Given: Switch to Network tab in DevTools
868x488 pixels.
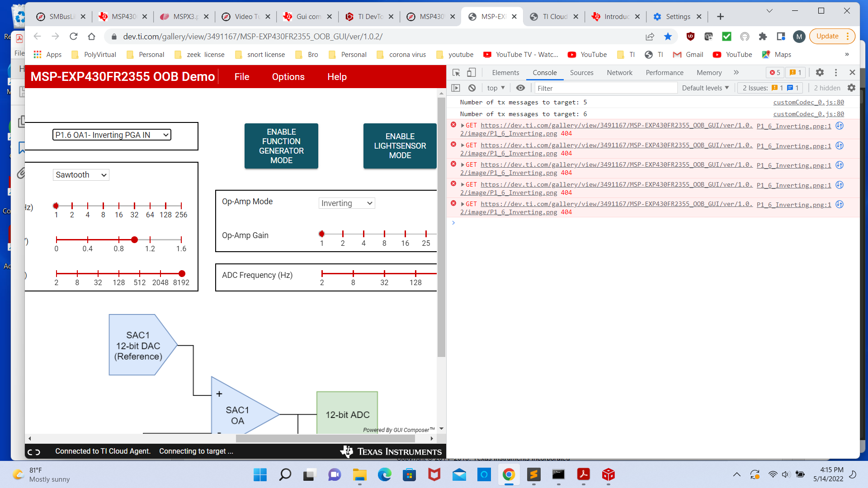Looking at the screenshot, I should click(619, 72).
